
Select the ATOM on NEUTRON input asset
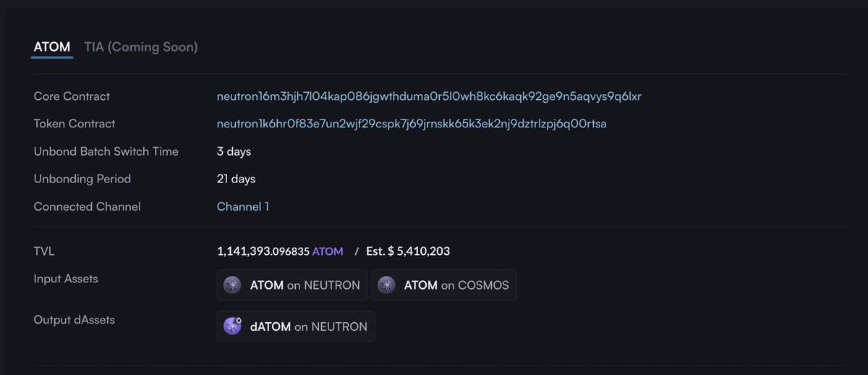click(x=292, y=285)
